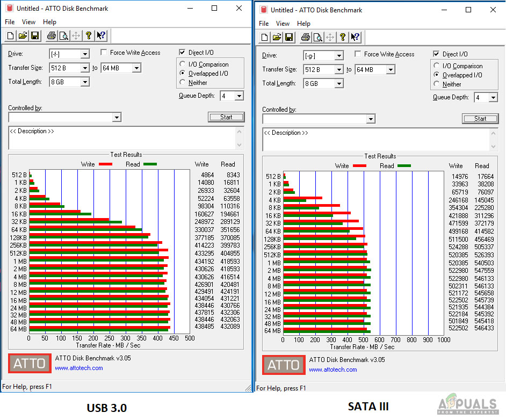Click app icon in left window title bar
Screen dimensions: 506x420
pyautogui.click(x=10, y=8)
